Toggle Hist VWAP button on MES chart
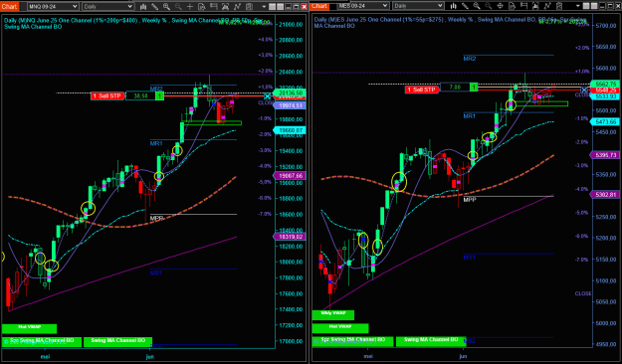This screenshot has height=364, width=622. (x=340, y=328)
